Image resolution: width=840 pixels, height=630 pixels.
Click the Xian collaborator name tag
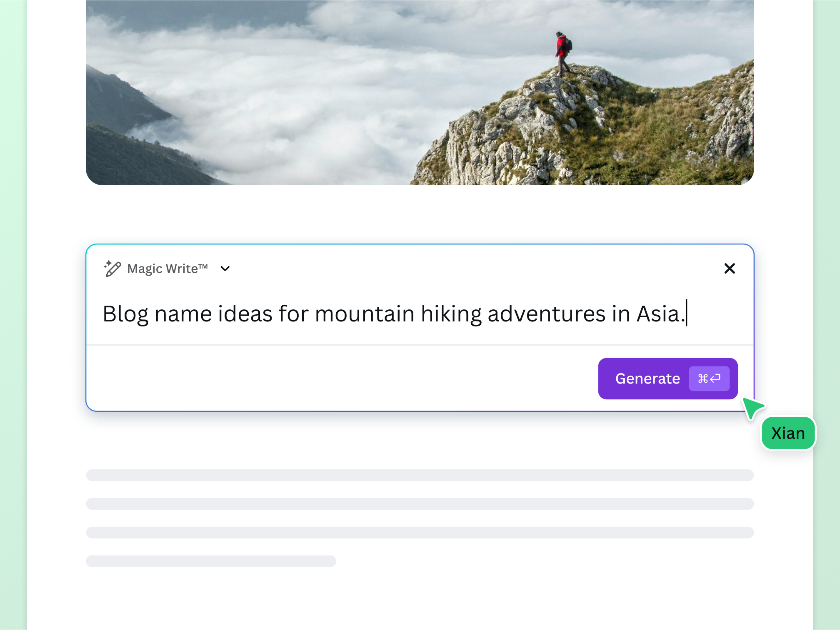pos(788,433)
